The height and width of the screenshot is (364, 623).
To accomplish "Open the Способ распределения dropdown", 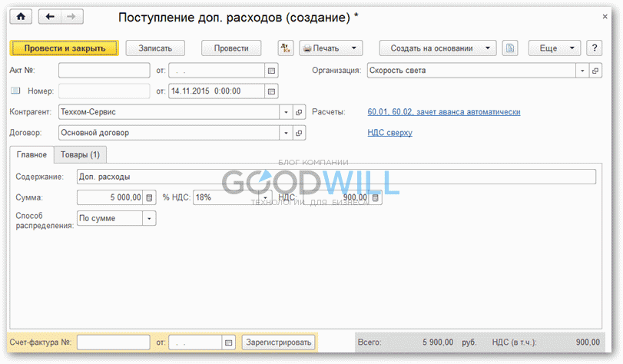I will [149, 218].
